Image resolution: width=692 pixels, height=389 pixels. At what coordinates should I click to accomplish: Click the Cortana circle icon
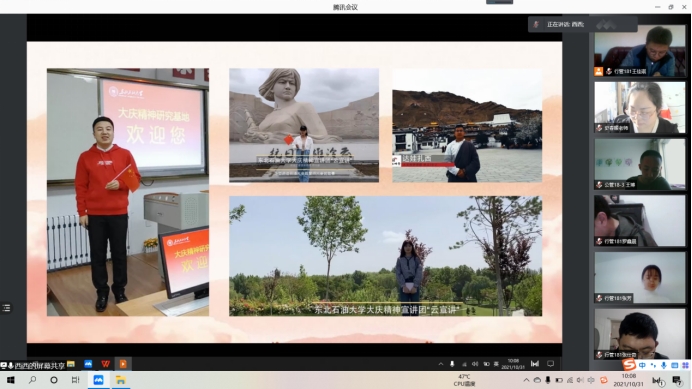[54, 380]
